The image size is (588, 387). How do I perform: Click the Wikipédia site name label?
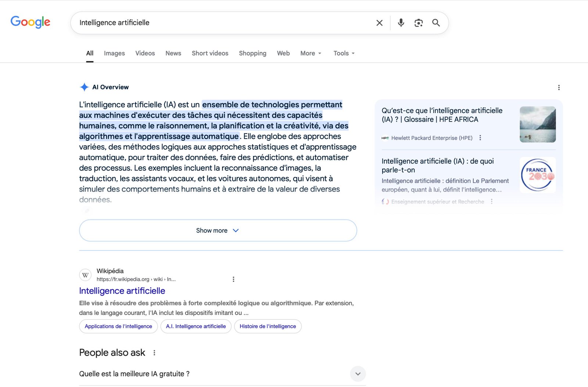tap(110, 271)
